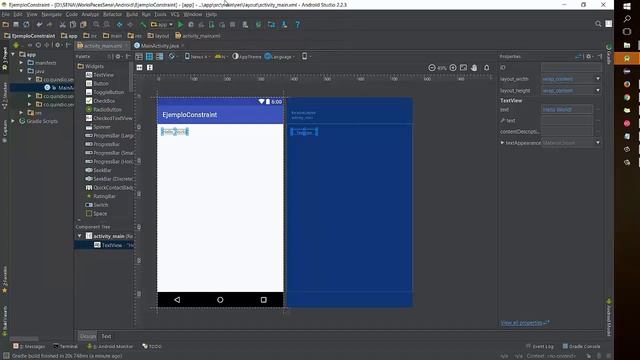
Task: Open the layout_height dropdown arrow
Action: click(x=598, y=90)
